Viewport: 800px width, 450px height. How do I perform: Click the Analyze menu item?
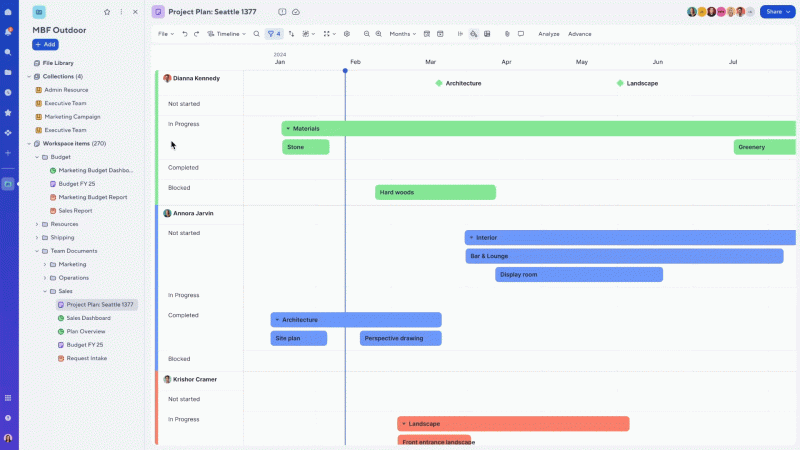coord(548,34)
